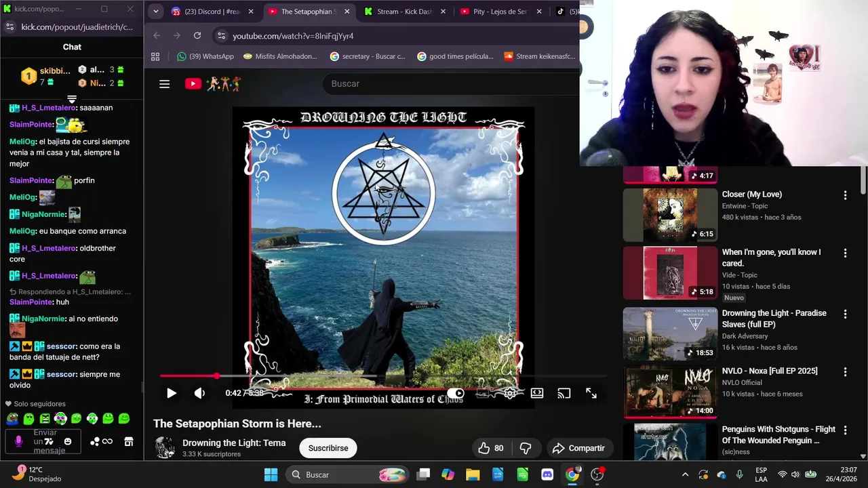The height and width of the screenshot is (488, 868).
Task: Click the Drowning the Light channel avatar
Action: 165,448
